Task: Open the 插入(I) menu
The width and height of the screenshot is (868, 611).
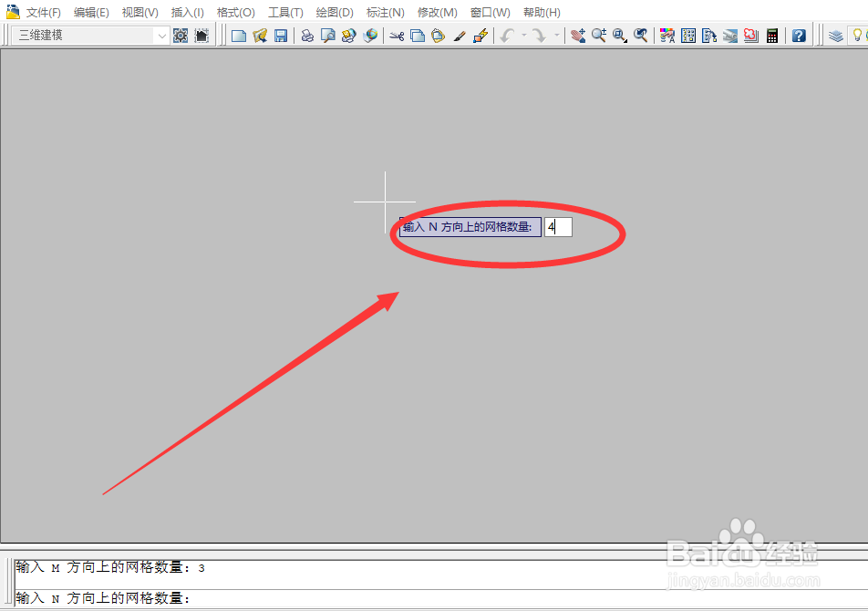Action: tap(188, 12)
